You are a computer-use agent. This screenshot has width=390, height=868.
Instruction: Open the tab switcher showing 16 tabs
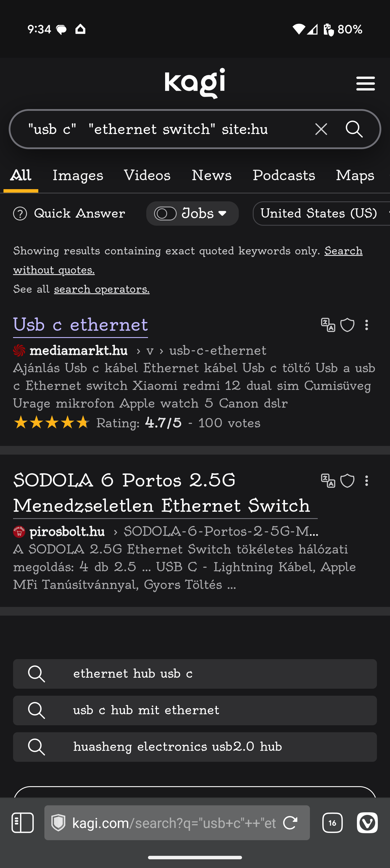(x=332, y=822)
